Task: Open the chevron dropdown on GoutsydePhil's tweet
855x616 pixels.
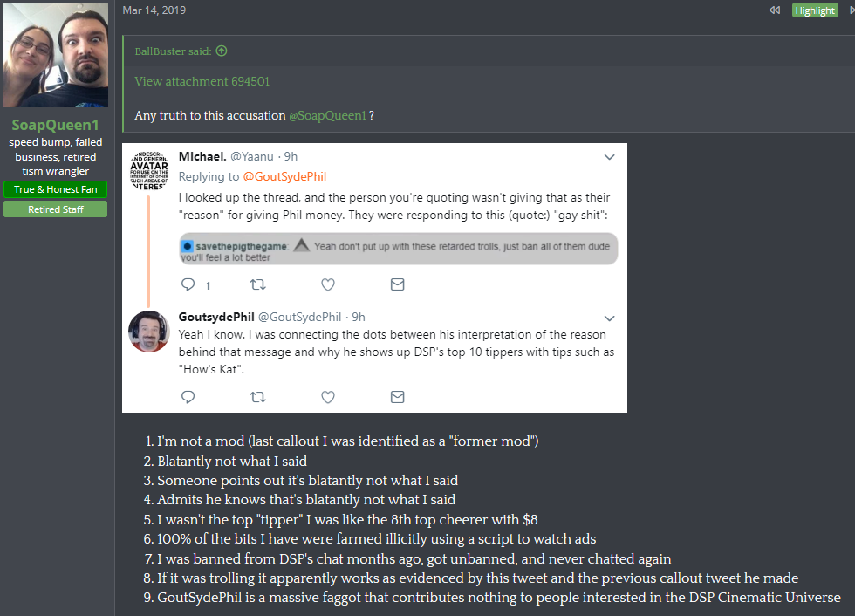Action: (610, 318)
